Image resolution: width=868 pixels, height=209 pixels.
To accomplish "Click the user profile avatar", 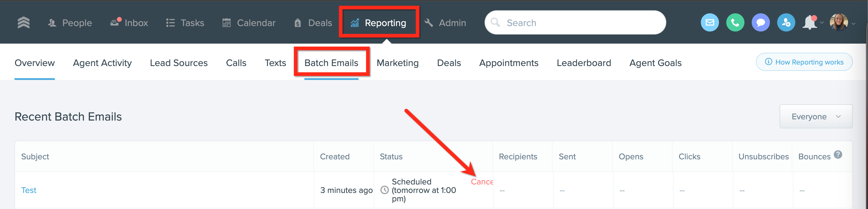I will 838,23.
